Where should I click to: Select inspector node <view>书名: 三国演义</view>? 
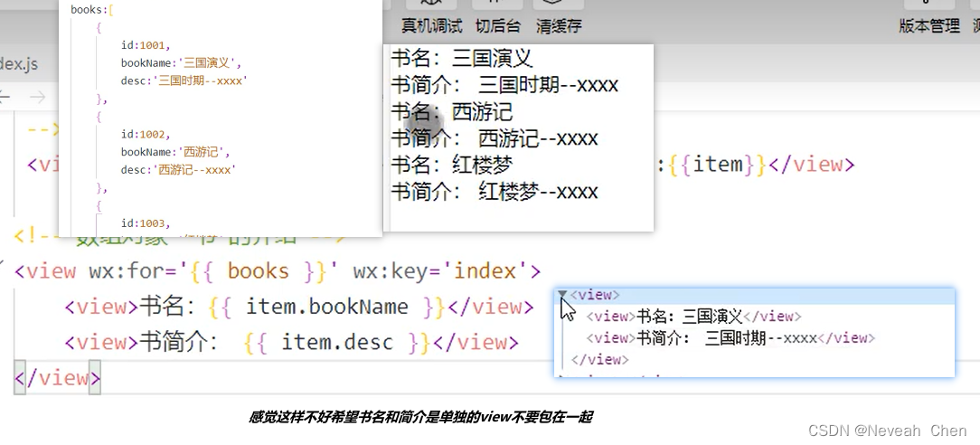click(693, 317)
